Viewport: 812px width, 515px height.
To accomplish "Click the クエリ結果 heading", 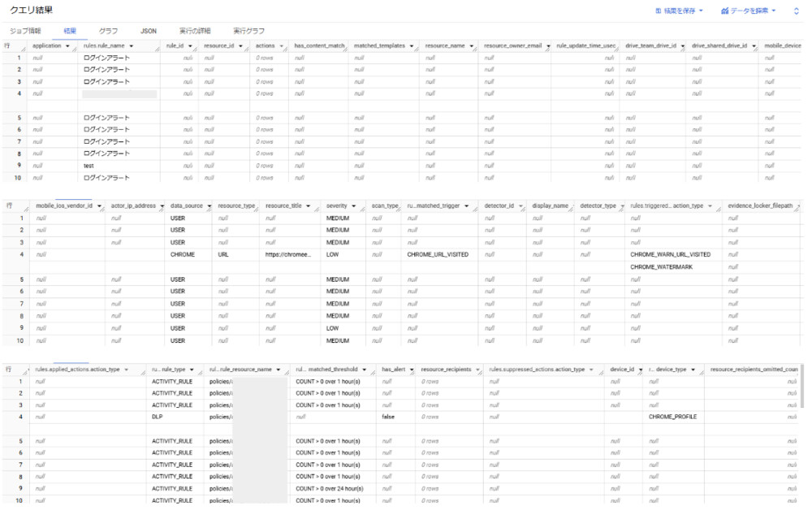I will (x=31, y=11).
